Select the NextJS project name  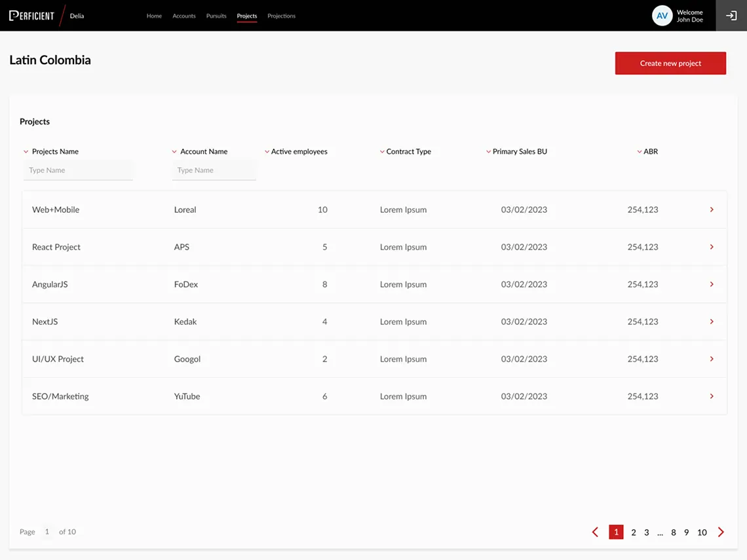45,322
